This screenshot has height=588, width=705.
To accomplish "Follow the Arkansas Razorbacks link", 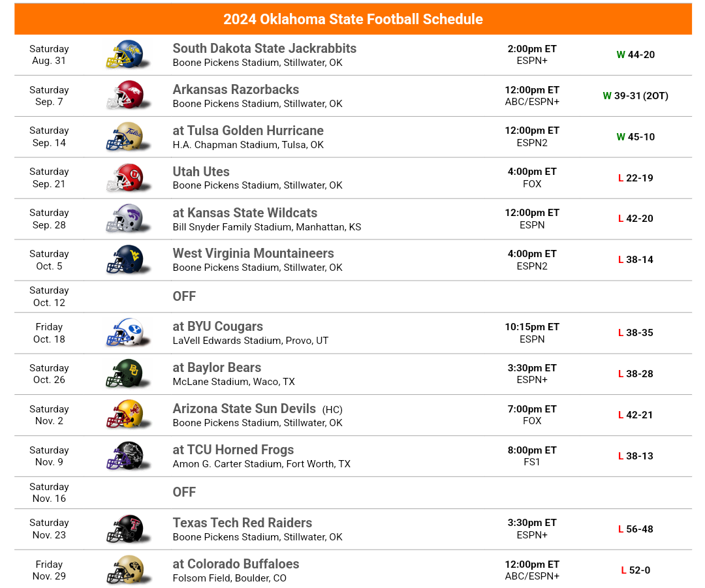I will point(236,89).
